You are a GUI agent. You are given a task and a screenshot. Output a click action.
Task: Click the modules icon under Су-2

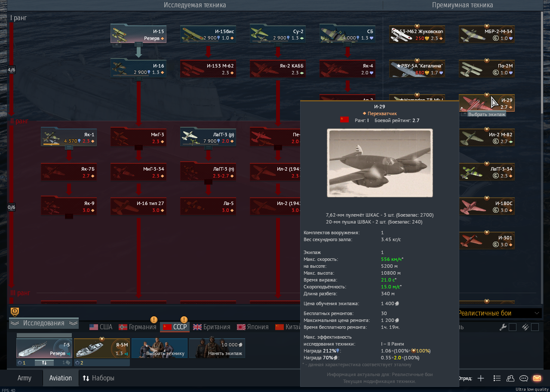(x=278, y=44)
